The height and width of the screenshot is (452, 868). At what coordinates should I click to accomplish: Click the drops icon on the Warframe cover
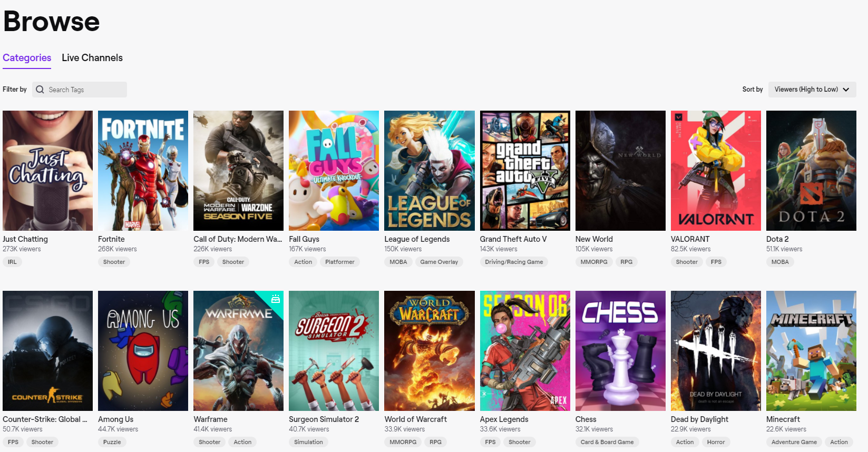pyautogui.click(x=275, y=299)
